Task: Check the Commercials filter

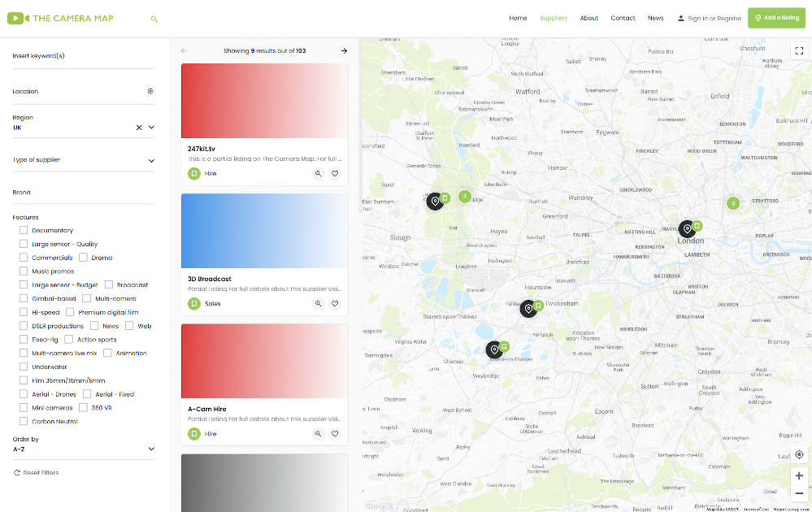Action: 24,258
